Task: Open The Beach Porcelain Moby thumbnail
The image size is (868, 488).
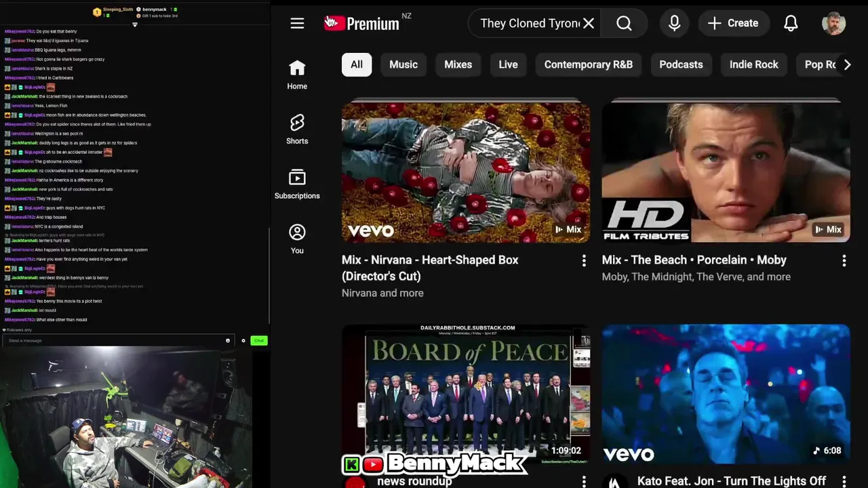Action: click(726, 171)
